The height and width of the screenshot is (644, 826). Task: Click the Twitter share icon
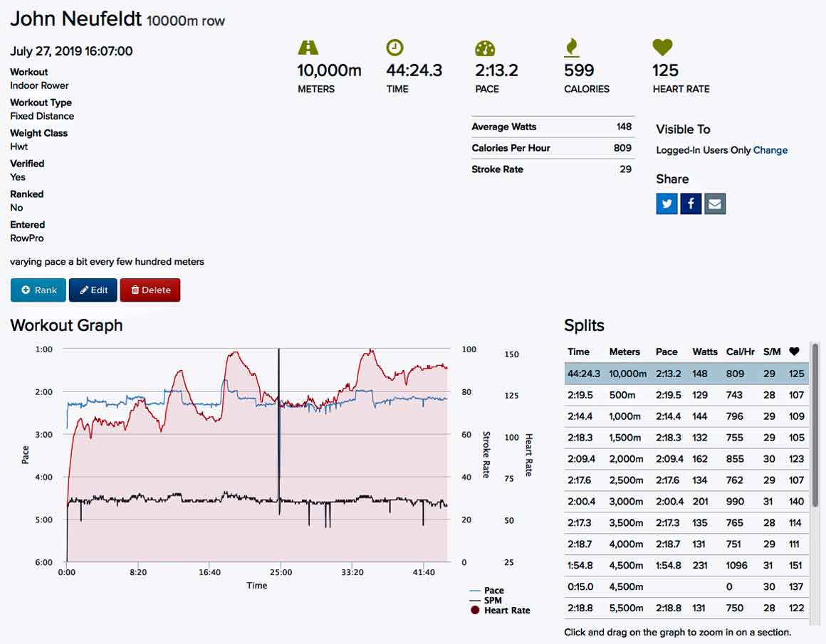pyautogui.click(x=666, y=204)
